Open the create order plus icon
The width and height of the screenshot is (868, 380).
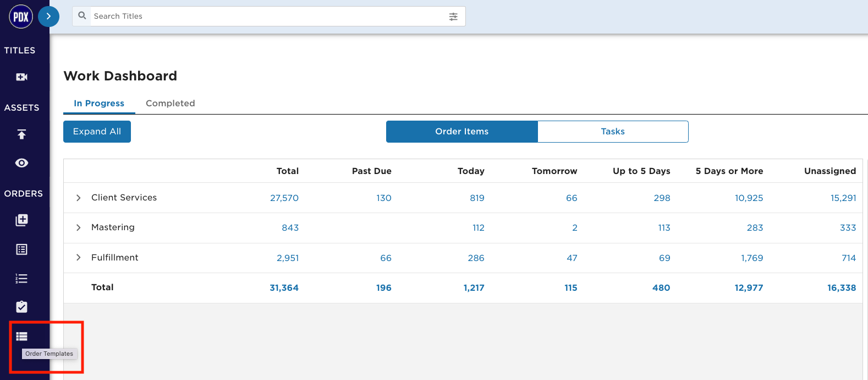(21, 220)
